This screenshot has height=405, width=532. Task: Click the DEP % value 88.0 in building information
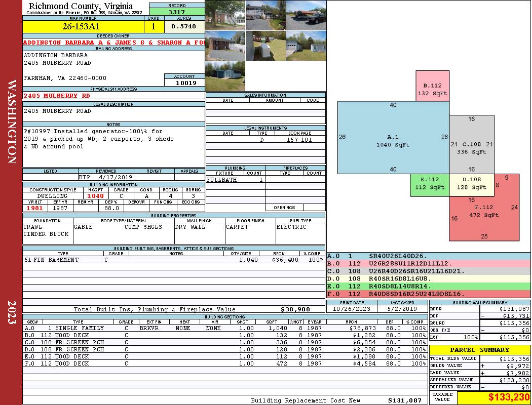tap(111, 208)
